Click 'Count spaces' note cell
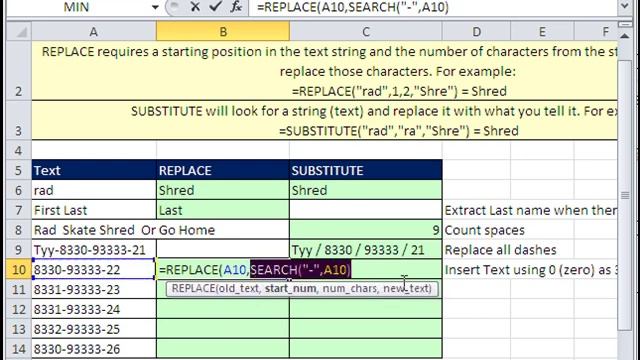This screenshot has width=640, height=360. click(x=484, y=230)
